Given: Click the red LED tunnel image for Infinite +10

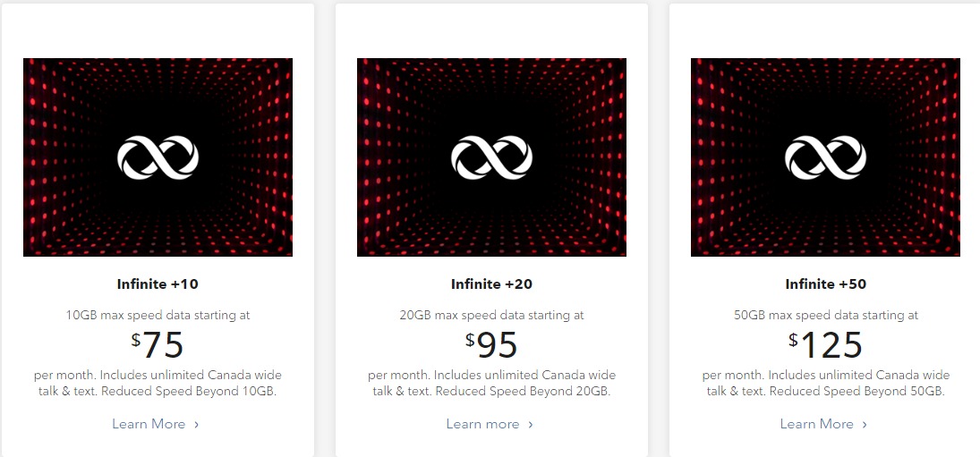Looking at the screenshot, I should 158,157.
